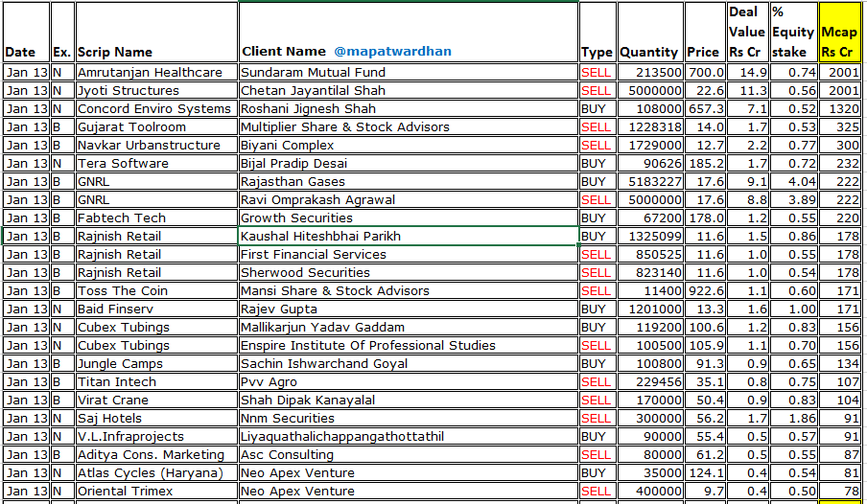Click the Mallikarjun Yadav Gaddam cell
Screen dimensions: 867x504
pyautogui.click(x=408, y=328)
